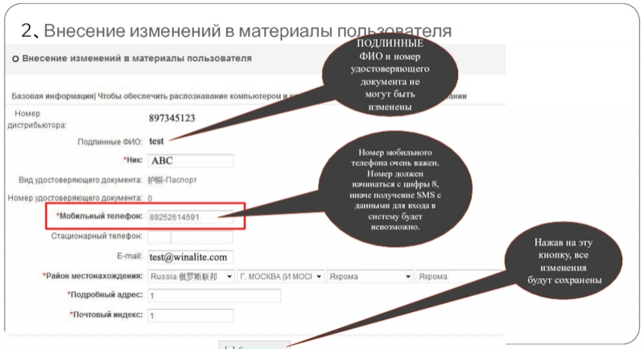The image size is (644, 349).
Task: Click the Подробный адрес input field
Action: click(214, 296)
